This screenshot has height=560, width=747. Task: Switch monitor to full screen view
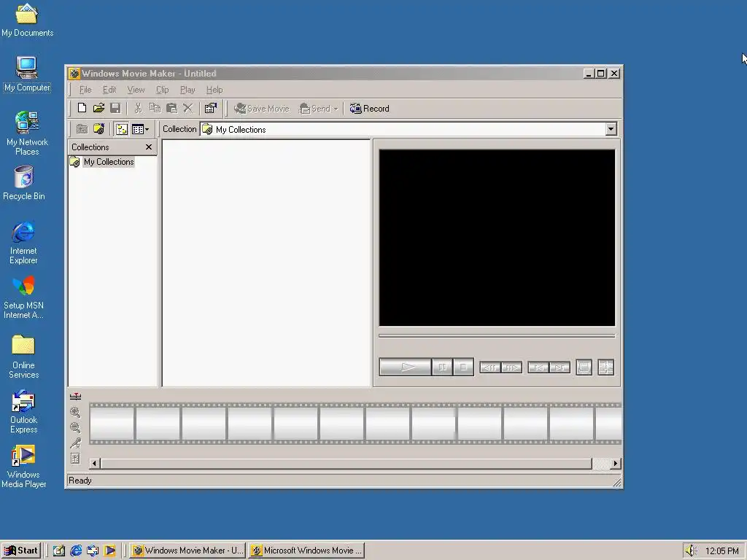click(584, 367)
